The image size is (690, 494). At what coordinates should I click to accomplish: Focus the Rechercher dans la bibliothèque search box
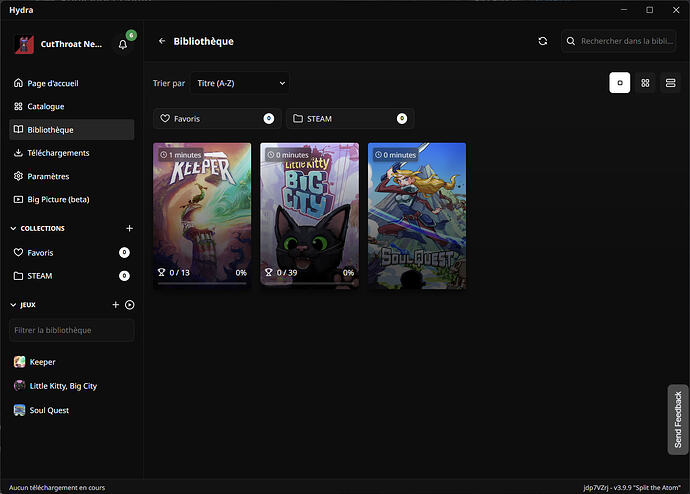click(x=619, y=41)
